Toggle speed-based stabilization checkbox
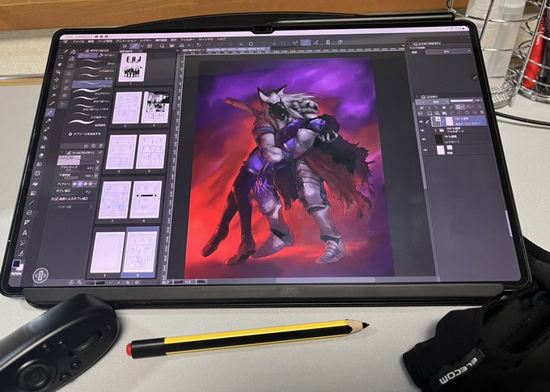550x392 pixels. click(55, 199)
